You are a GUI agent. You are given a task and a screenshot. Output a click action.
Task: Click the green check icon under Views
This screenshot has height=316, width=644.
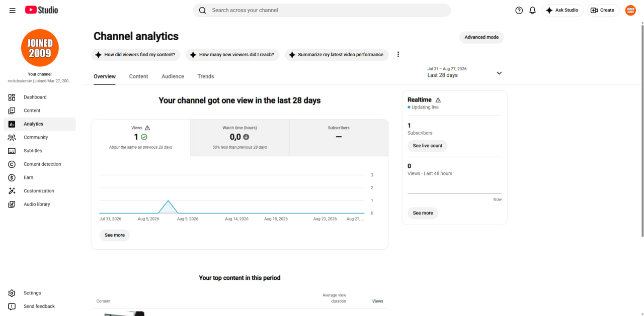(144, 137)
